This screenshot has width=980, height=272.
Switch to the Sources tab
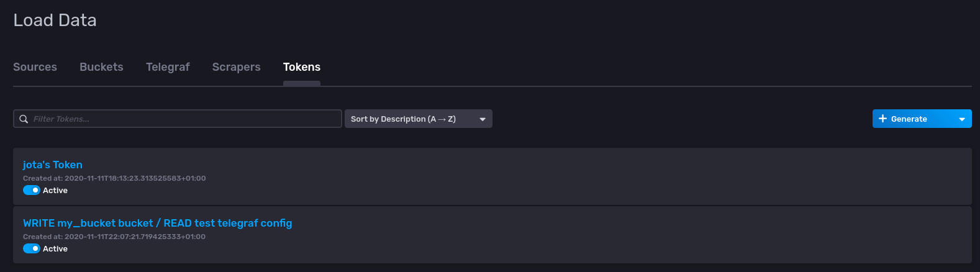(35, 67)
